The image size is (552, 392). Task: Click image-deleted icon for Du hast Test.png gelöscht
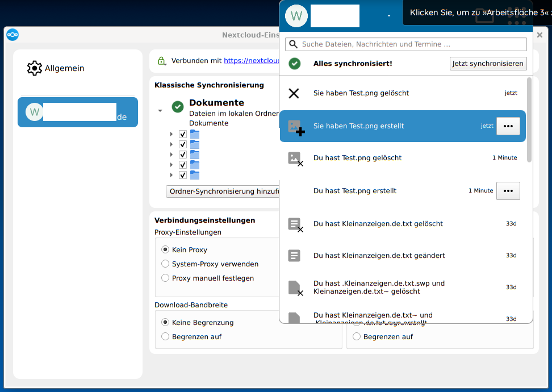295,159
